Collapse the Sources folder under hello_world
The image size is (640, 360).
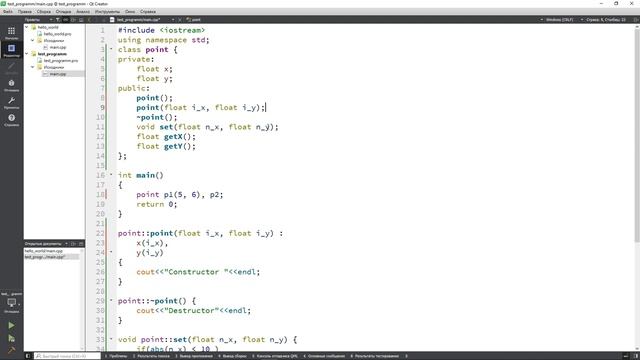pyautogui.click(x=33, y=40)
